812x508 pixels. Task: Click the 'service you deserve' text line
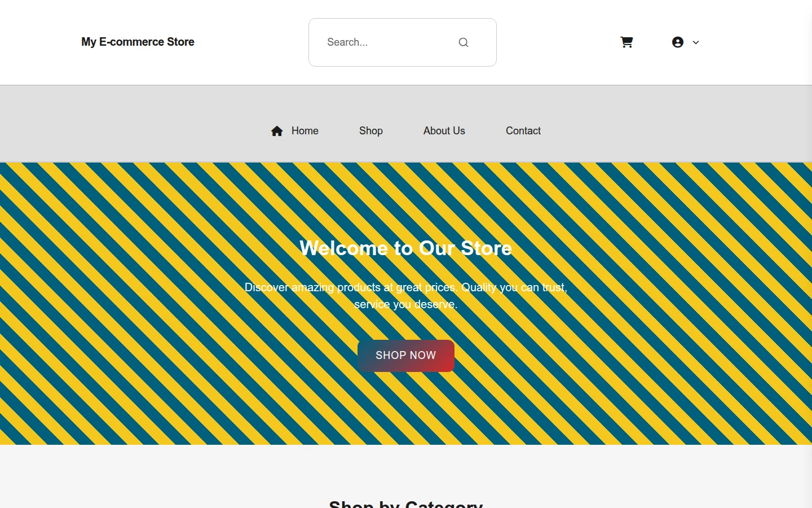[406, 305]
